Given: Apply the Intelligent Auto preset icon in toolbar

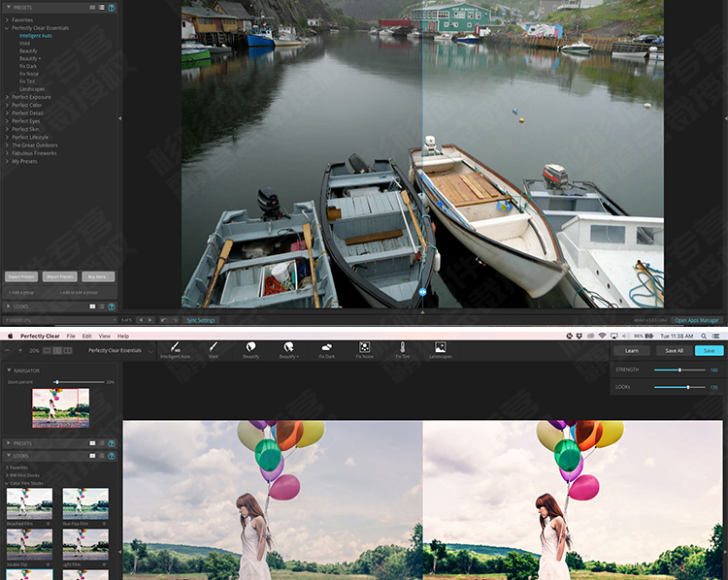Looking at the screenshot, I should 175,347.
